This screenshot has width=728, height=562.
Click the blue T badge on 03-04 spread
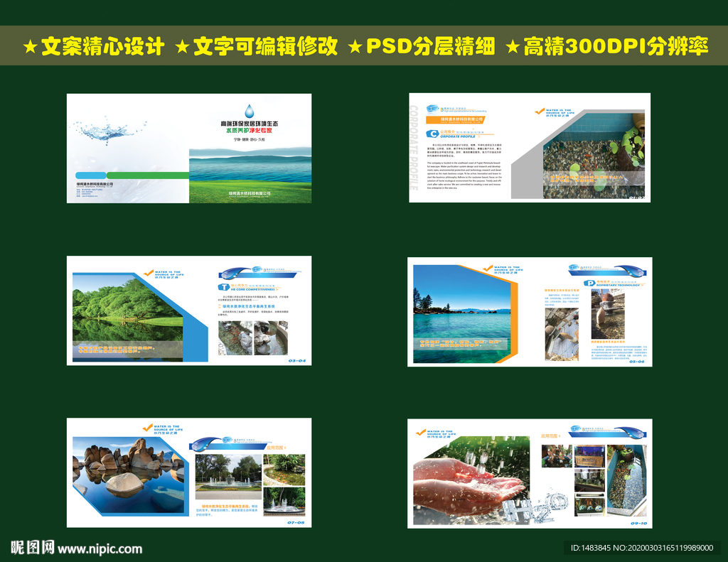click(x=224, y=287)
